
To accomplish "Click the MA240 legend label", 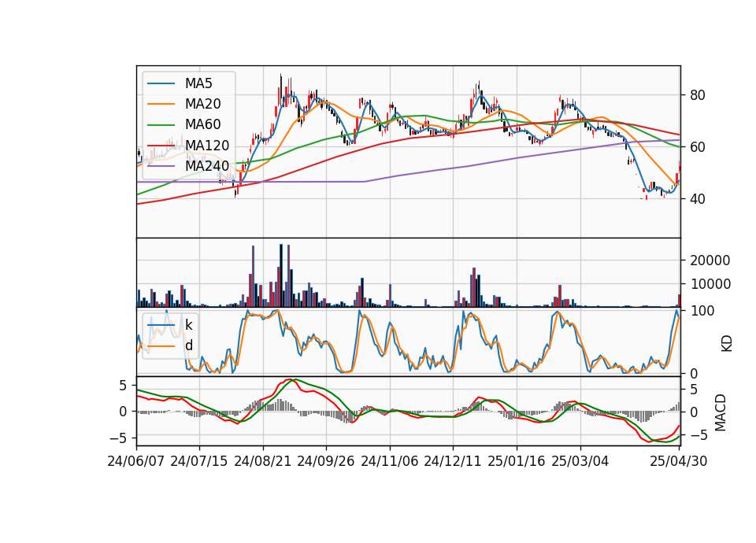I will [207, 166].
